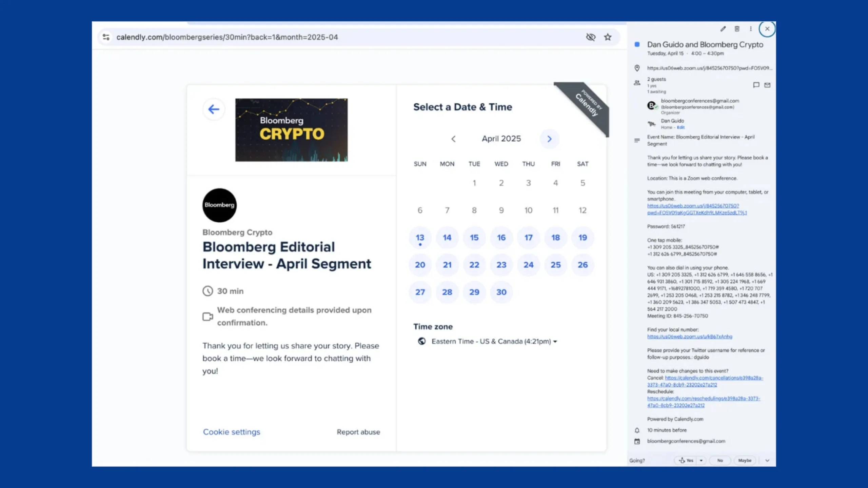Image resolution: width=868 pixels, height=488 pixels.
Task: Select April 14 on the calendar
Action: [x=447, y=238]
